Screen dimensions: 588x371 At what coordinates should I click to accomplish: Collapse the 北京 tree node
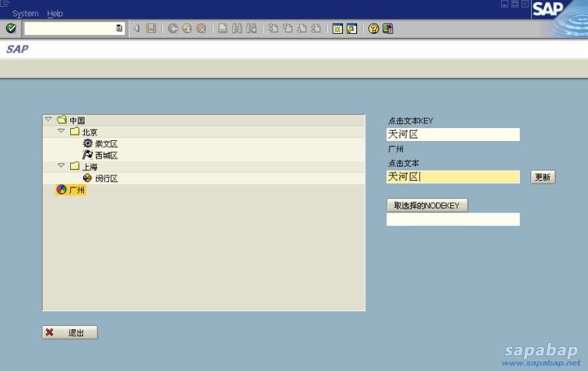61,131
